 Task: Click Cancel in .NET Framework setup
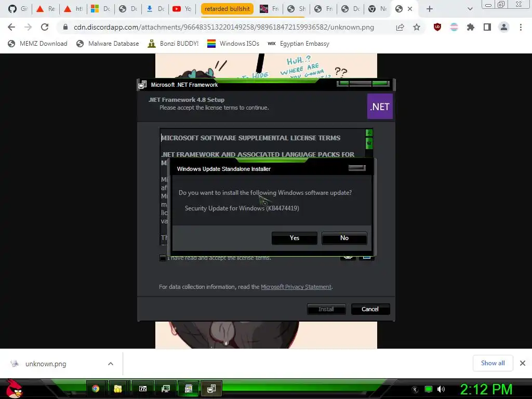point(370,309)
